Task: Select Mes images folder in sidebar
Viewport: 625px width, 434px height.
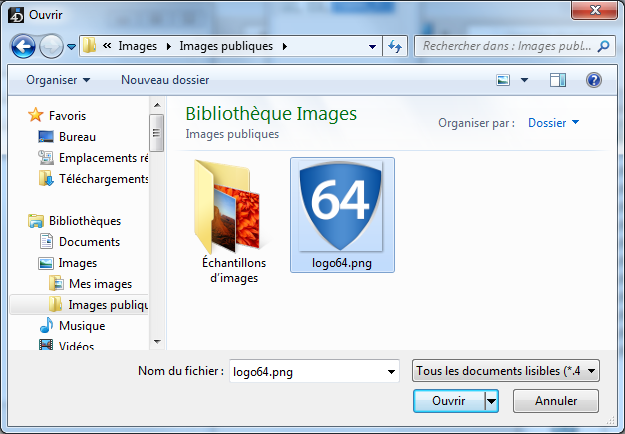Action: [100, 284]
